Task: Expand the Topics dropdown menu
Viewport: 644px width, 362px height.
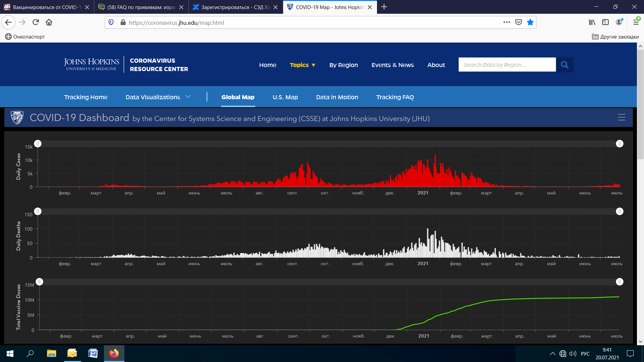Action: 302,65
